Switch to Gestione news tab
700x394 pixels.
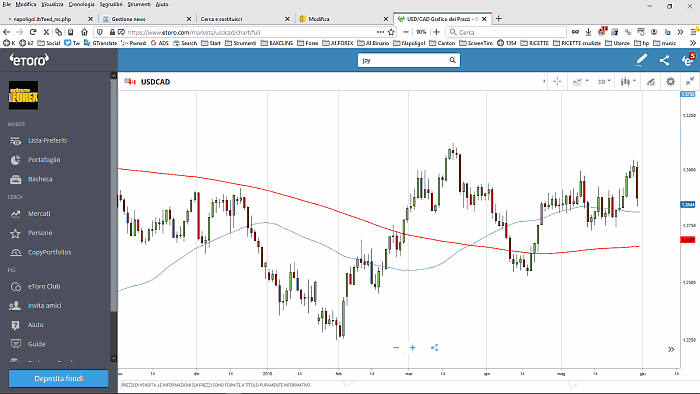point(147,19)
